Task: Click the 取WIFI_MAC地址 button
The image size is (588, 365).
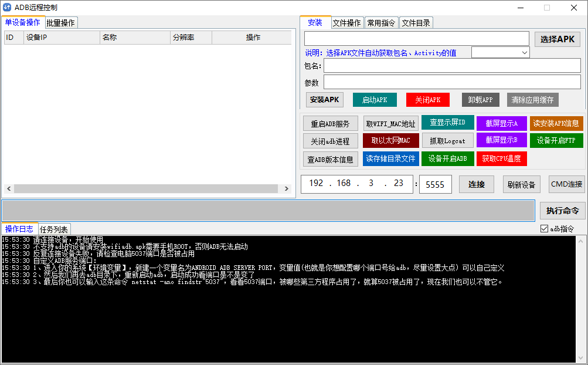Action: [391, 124]
